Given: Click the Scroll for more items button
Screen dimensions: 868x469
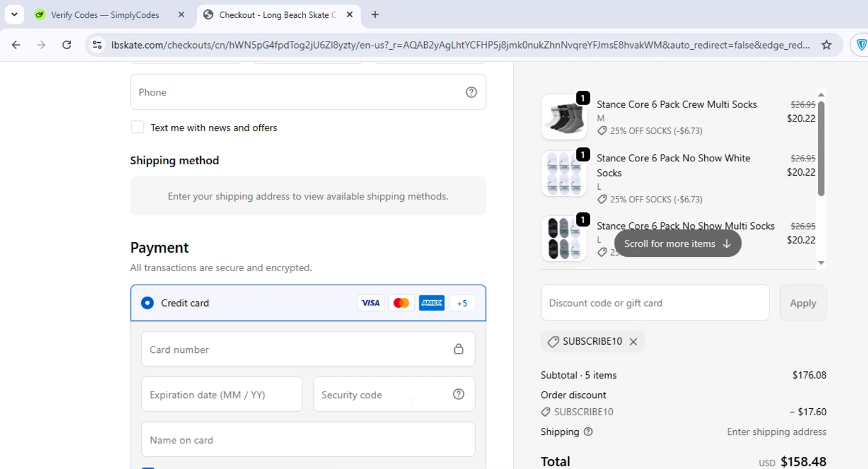Looking at the screenshot, I should coord(678,243).
